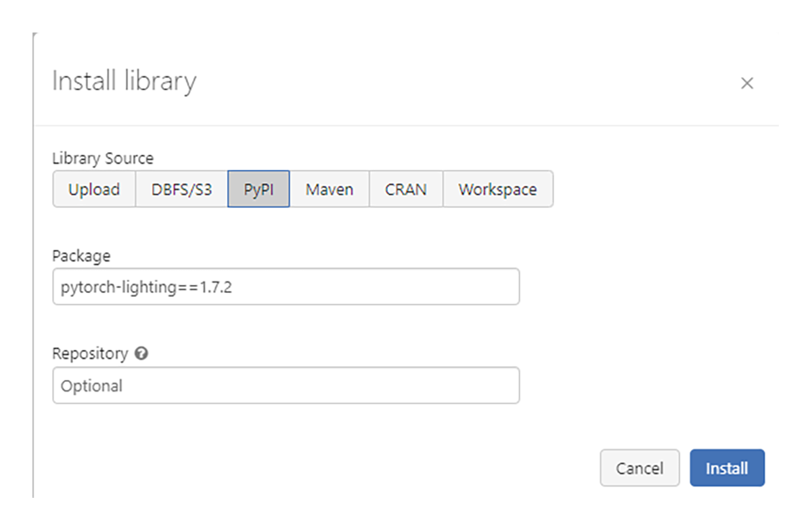This screenshot has height=531, width=812.
Task: Click the Repository label text
Action: click(90, 353)
